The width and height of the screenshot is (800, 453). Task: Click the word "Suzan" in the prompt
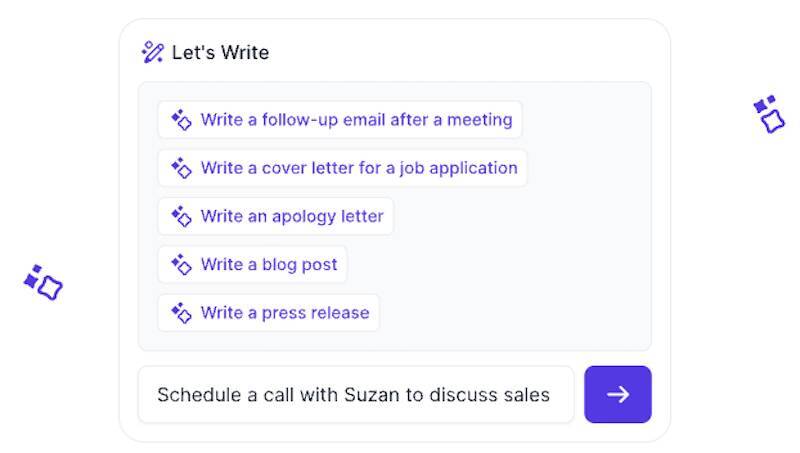(372, 394)
